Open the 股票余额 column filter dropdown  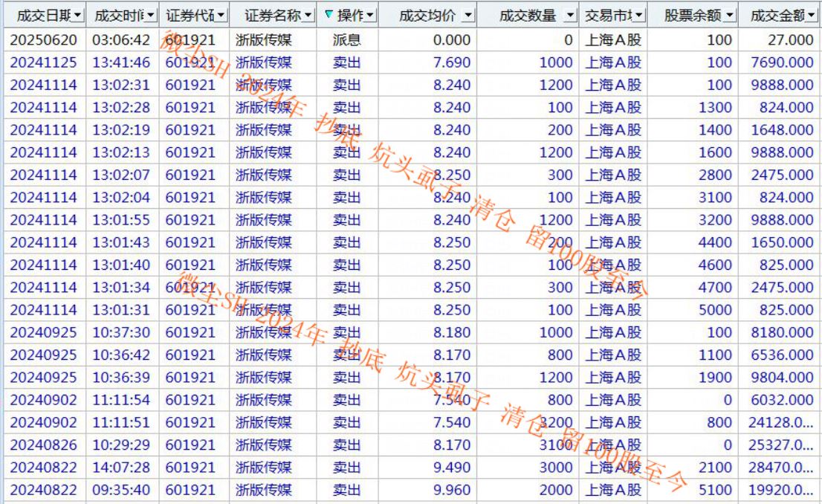[730, 16]
